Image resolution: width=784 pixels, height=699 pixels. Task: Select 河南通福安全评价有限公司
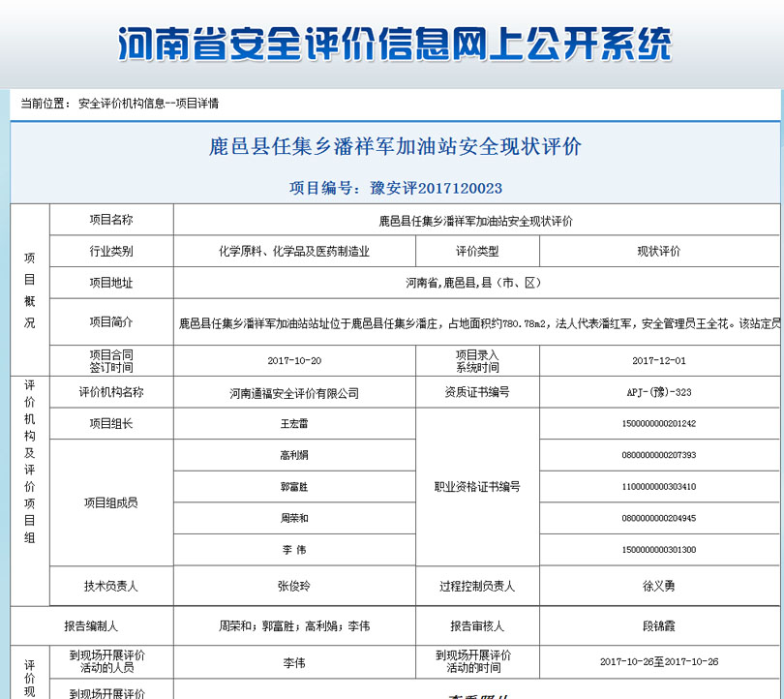pyautogui.click(x=294, y=393)
